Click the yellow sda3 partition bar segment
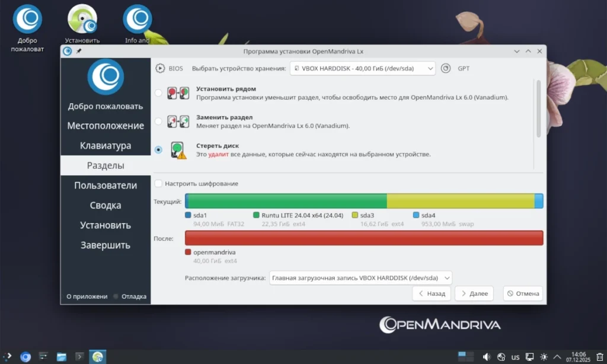Viewport: 607px width, 364px height. pos(461,201)
